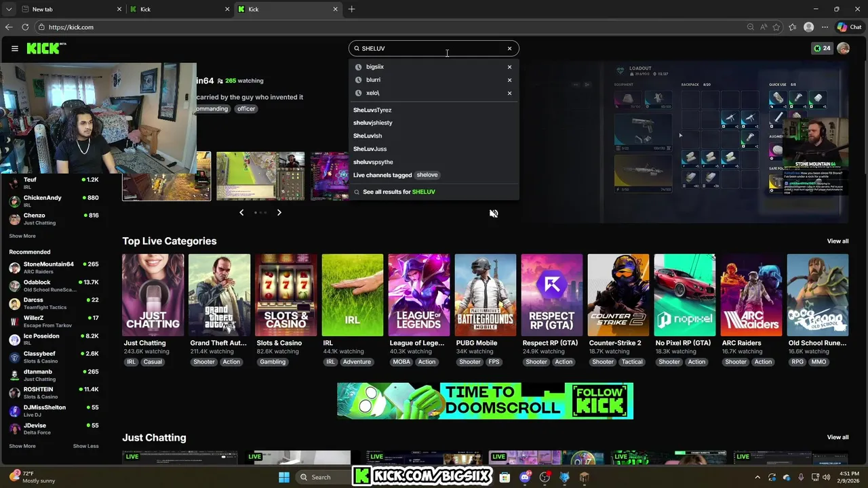This screenshot has height=488, width=868.
Task: Add this page to favorites
Action: coord(776,27)
